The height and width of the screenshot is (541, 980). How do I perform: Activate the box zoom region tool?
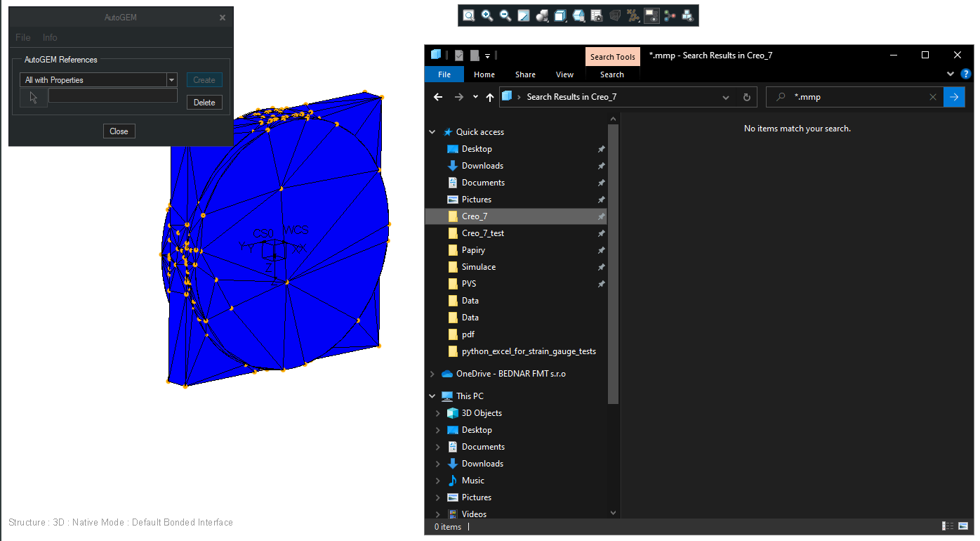468,15
